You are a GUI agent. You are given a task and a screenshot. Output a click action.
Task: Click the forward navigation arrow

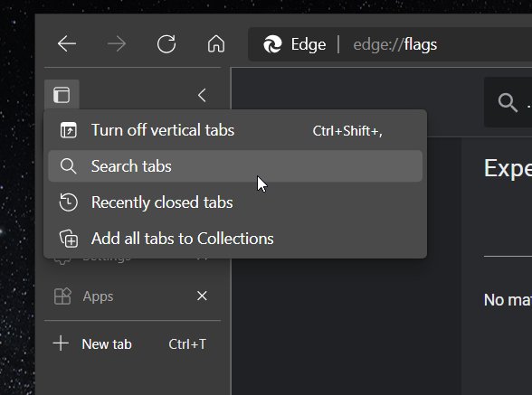point(117,44)
